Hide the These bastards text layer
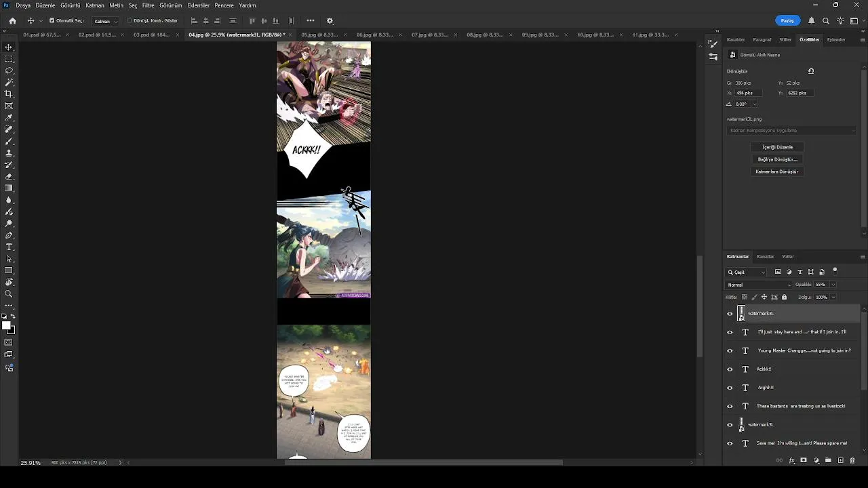Viewport: 868px width, 488px height. click(730, 406)
